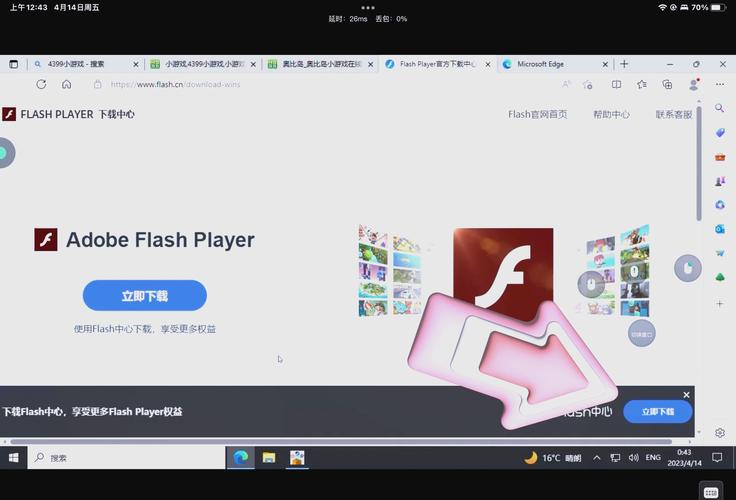Open sidebar Search

[x=719, y=108]
